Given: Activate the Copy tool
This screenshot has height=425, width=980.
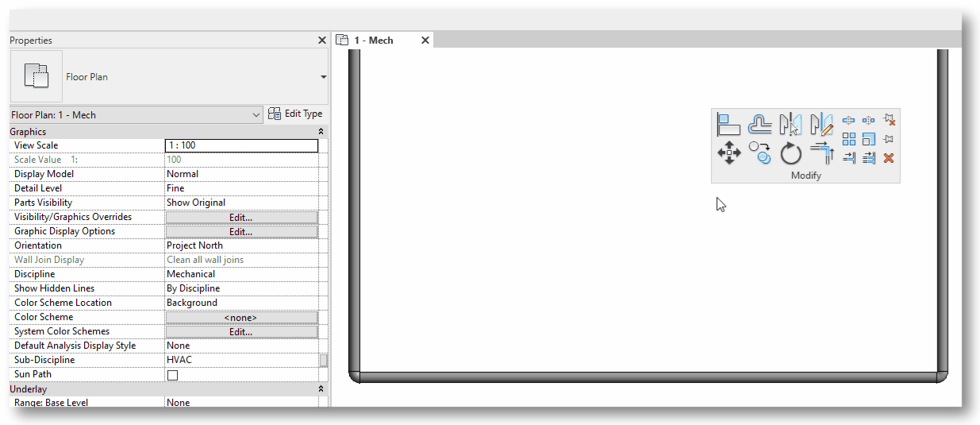Looking at the screenshot, I should (x=759, y=153).
